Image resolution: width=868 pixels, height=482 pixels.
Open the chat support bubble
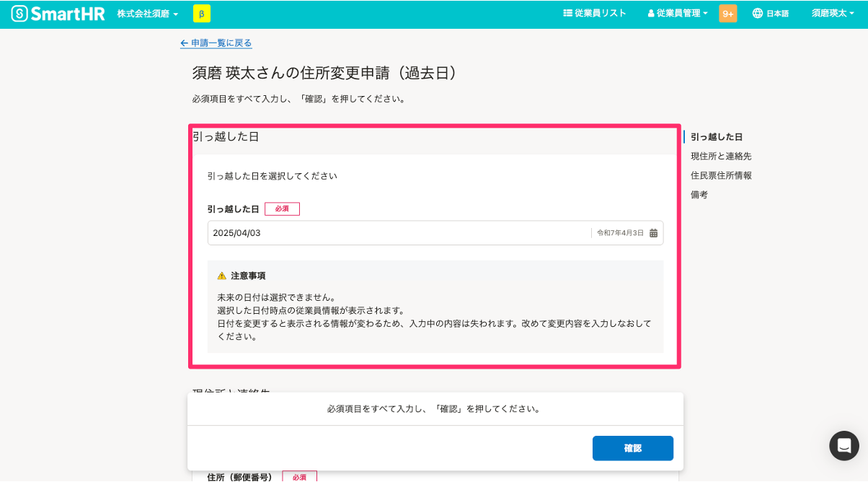tap(843, 446)
